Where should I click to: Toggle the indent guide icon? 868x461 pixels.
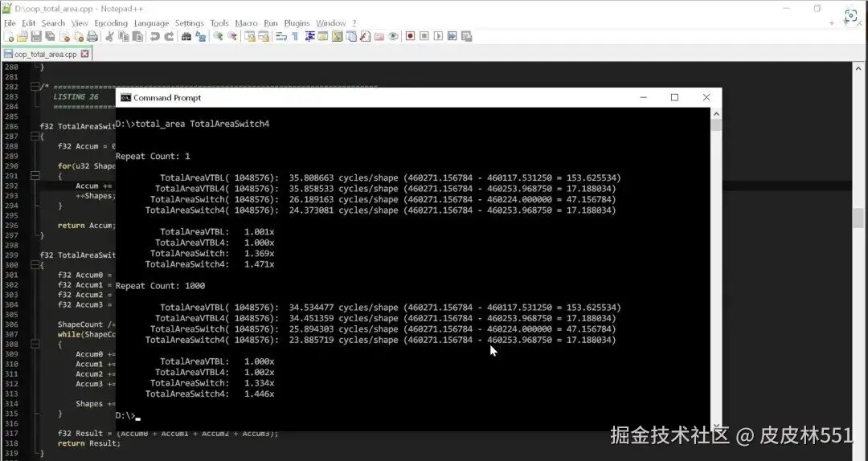(x=310, y=36)
